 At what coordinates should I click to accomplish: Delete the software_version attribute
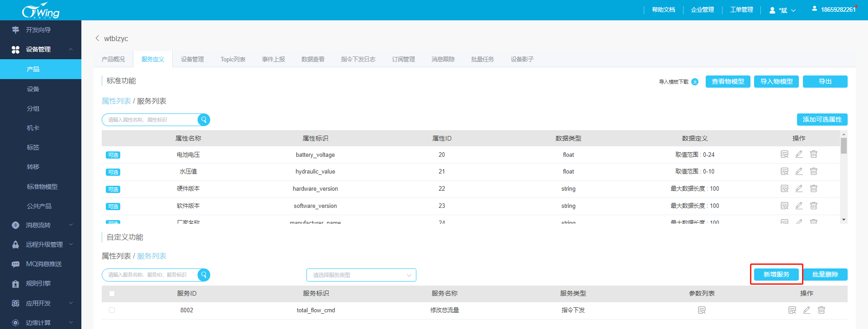click(x=813, y=206)
